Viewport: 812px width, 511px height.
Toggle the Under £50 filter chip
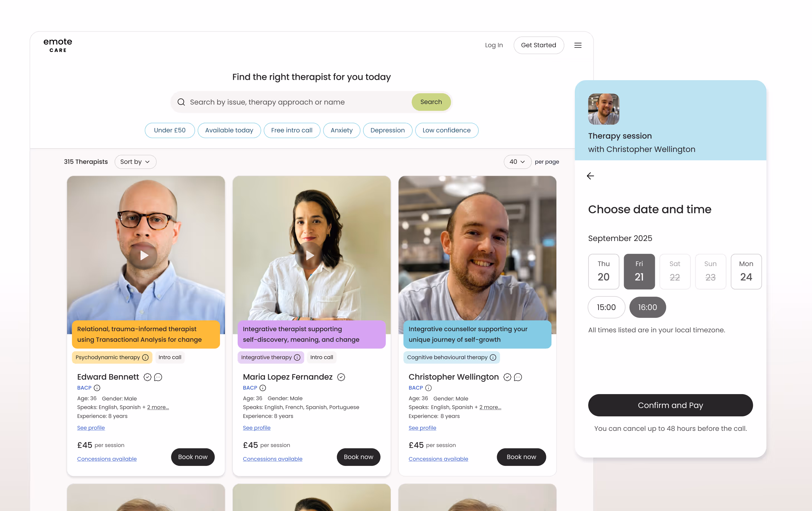[x=170, y=131]
